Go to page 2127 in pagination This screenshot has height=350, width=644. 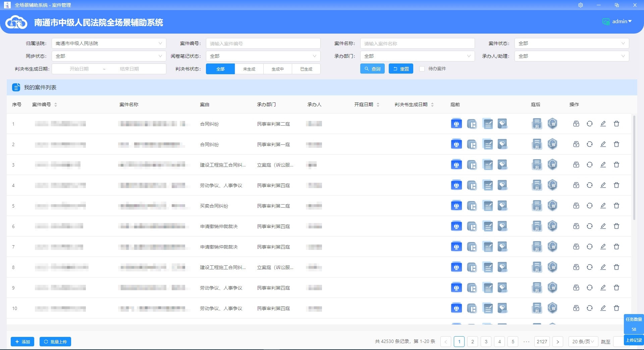(542, 342)
